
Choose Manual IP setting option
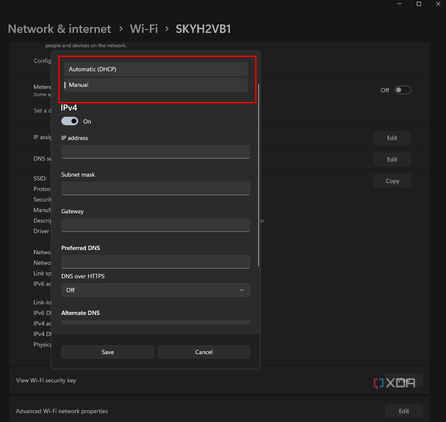(x=156, y=85)
